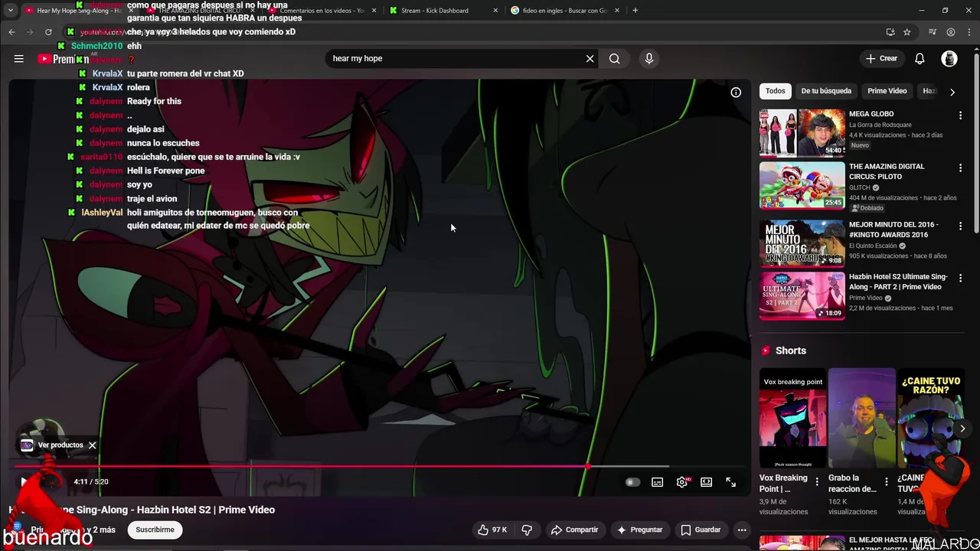Play the video with the play button
The height and width of the screenshot is (551, 980).
click(x=23, y=481)
